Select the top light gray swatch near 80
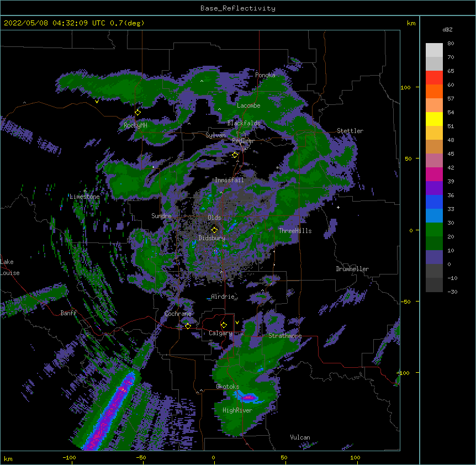The width and height of the screenshot is (476, 465). point(434,50)
